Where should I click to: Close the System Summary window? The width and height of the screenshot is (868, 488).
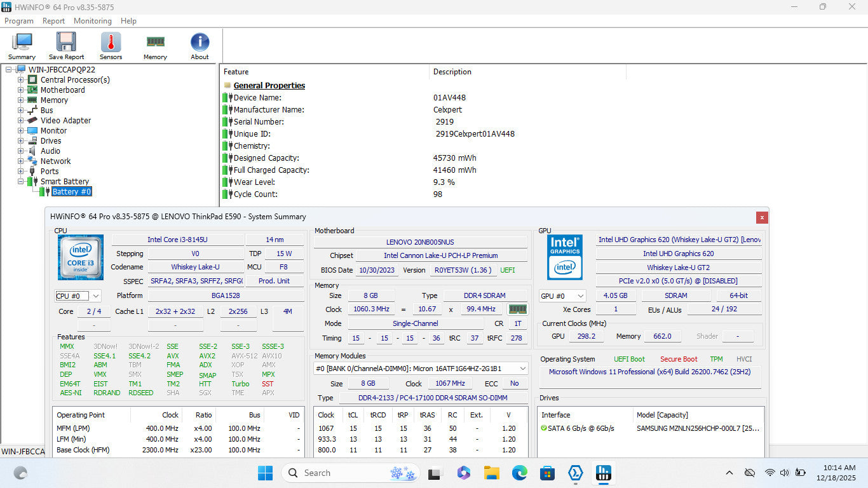[761, 217]
